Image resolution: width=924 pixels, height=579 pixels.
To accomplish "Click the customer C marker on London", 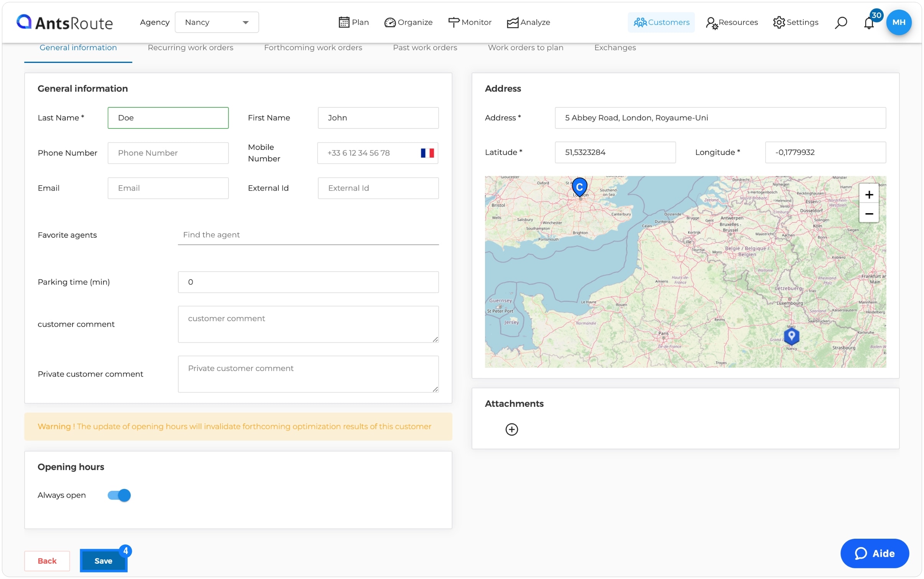I will (x=579, y=187).
